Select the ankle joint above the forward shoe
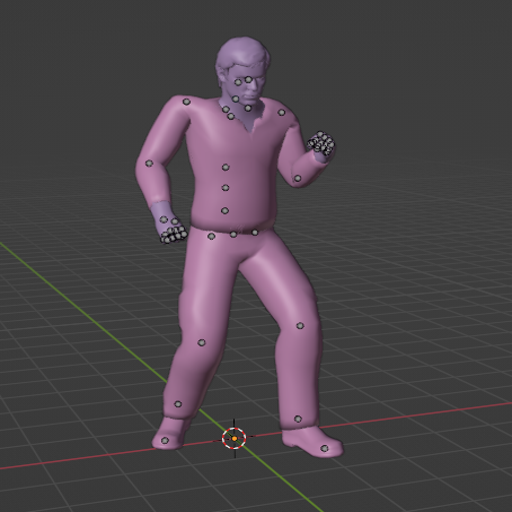This screenshot has width=512, height=512. pos(298,419)
